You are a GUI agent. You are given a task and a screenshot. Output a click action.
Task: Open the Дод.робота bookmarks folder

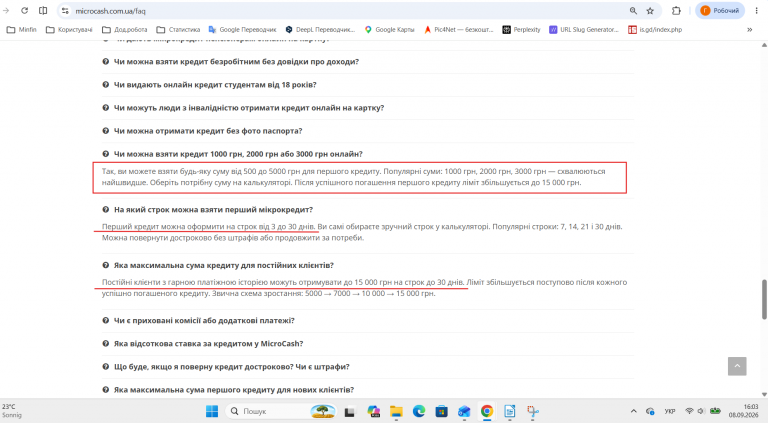pyautogui.click(x=124, y=30)
